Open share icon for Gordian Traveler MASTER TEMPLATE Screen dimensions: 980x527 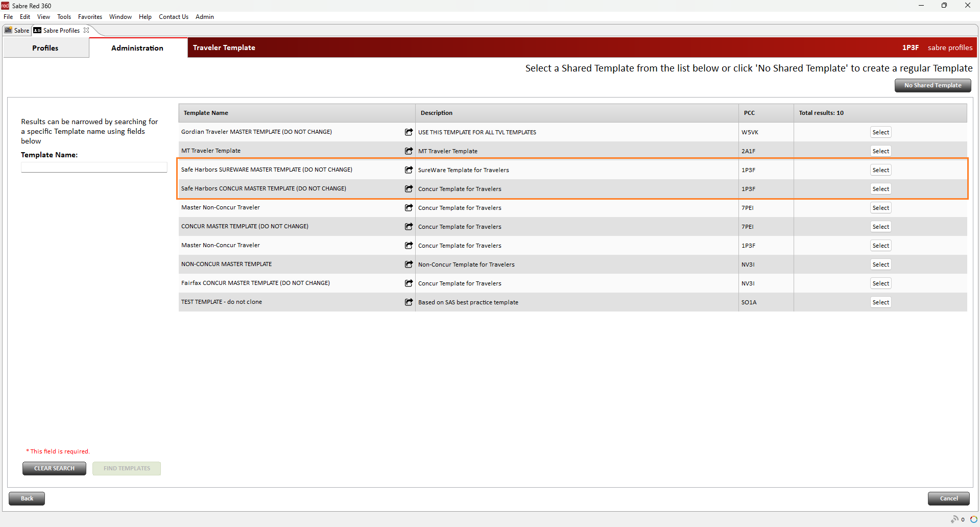coord(409,132)
